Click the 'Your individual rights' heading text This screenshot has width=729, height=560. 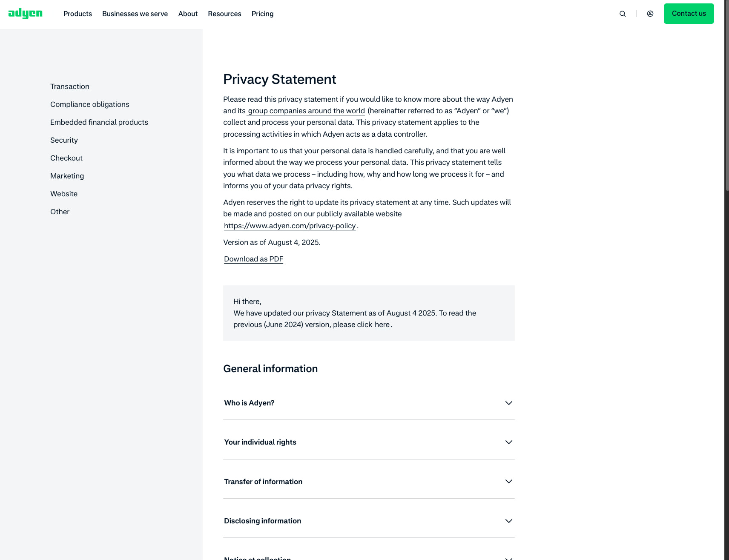260,442
